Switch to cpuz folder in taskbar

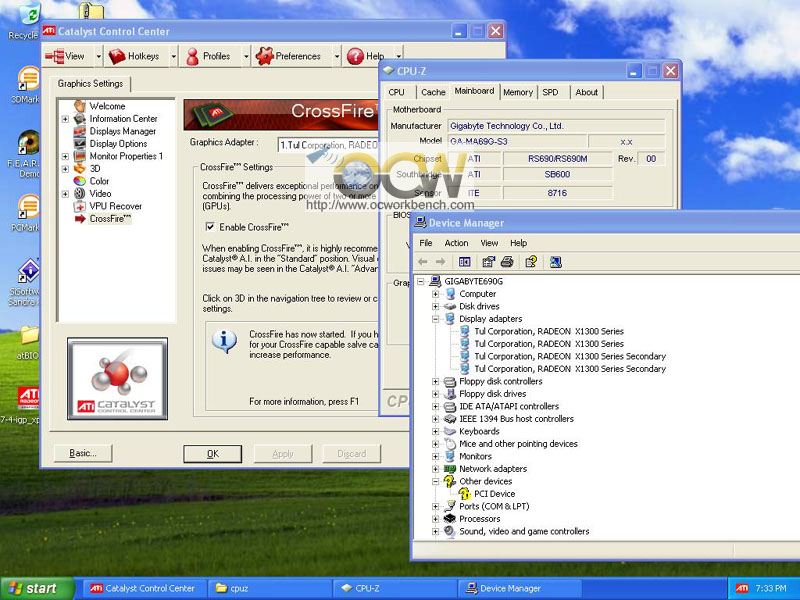(270, 588)
